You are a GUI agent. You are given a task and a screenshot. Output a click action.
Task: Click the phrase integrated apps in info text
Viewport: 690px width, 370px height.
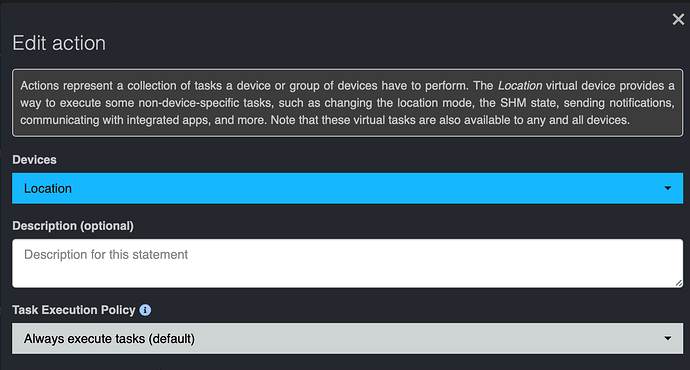click(167, 120)
